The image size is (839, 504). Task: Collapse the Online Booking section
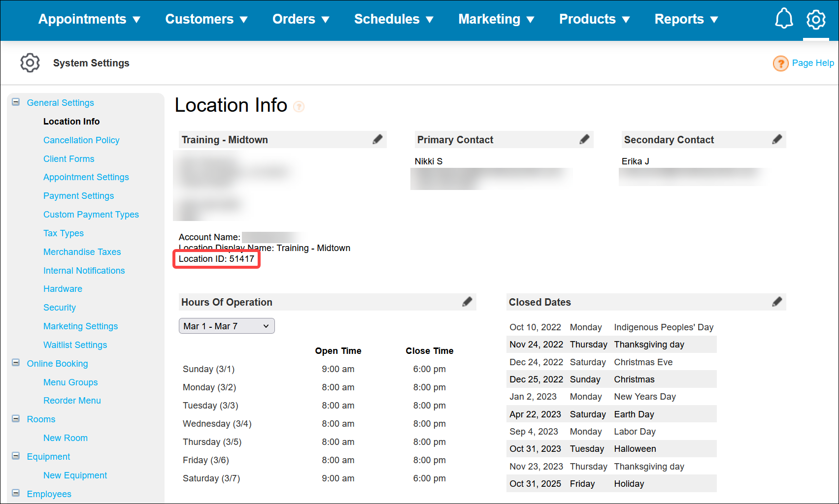[16, 363]
